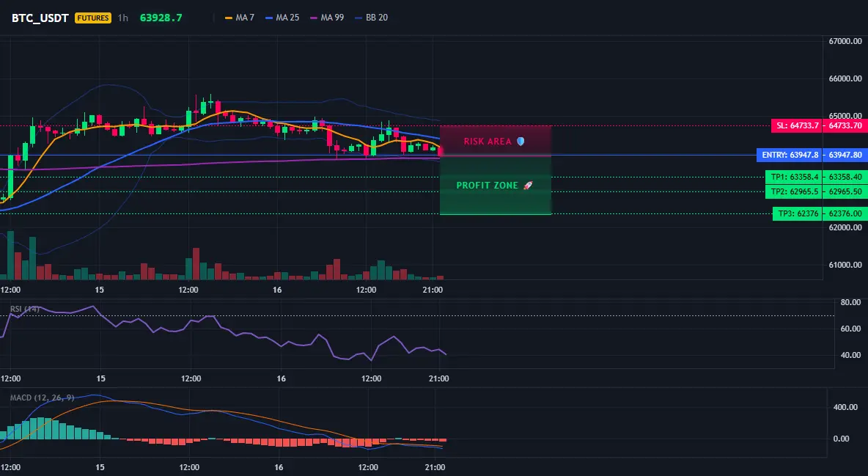Toggle the MA 25 indicator label
868x476 pixels.
(287, 18)
